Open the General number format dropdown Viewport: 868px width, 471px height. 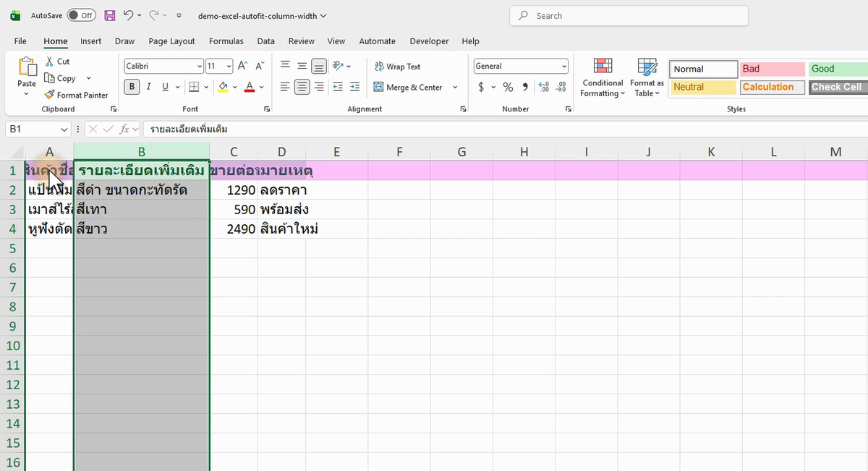[x=564, y=66]
